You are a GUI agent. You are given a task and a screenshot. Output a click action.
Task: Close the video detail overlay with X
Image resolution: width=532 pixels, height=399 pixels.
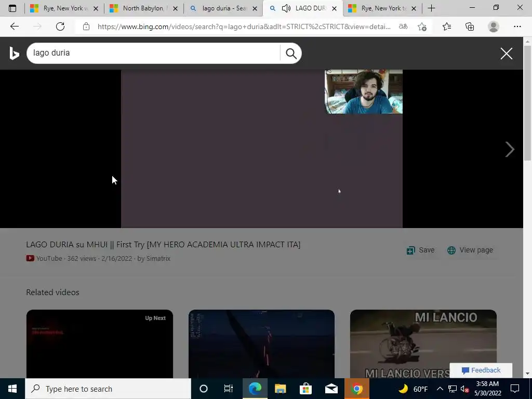coord(506,54)
